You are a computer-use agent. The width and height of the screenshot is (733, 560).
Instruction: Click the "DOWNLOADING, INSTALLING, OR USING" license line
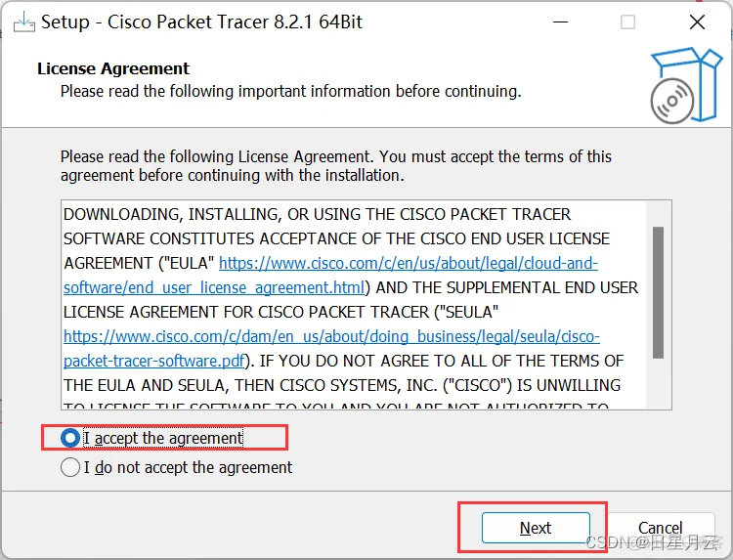(x=317, y=214)
